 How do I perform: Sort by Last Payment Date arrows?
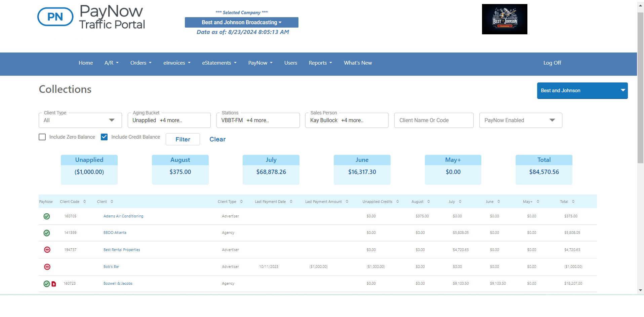pyautogui.click(x=291, y=202)
